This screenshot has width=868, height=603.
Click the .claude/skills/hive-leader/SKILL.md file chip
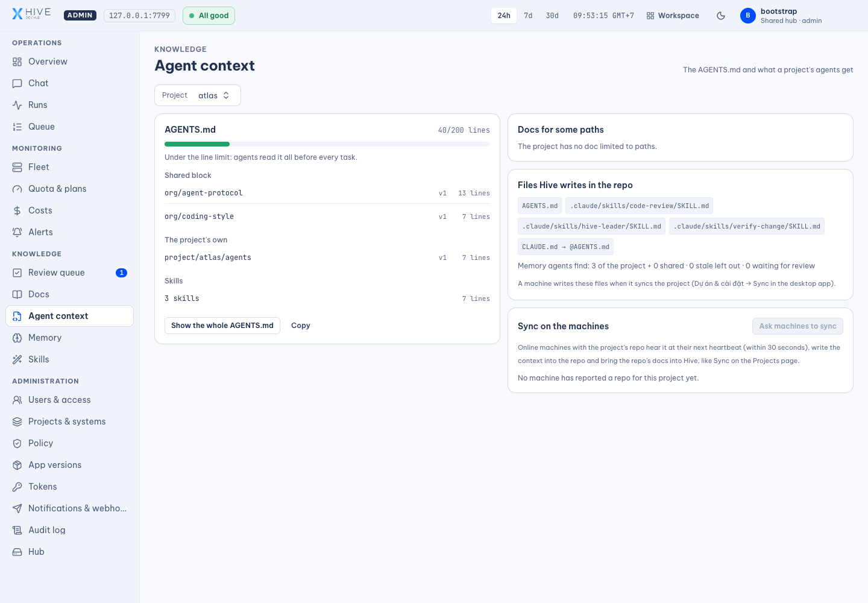(x=591, y=226)
